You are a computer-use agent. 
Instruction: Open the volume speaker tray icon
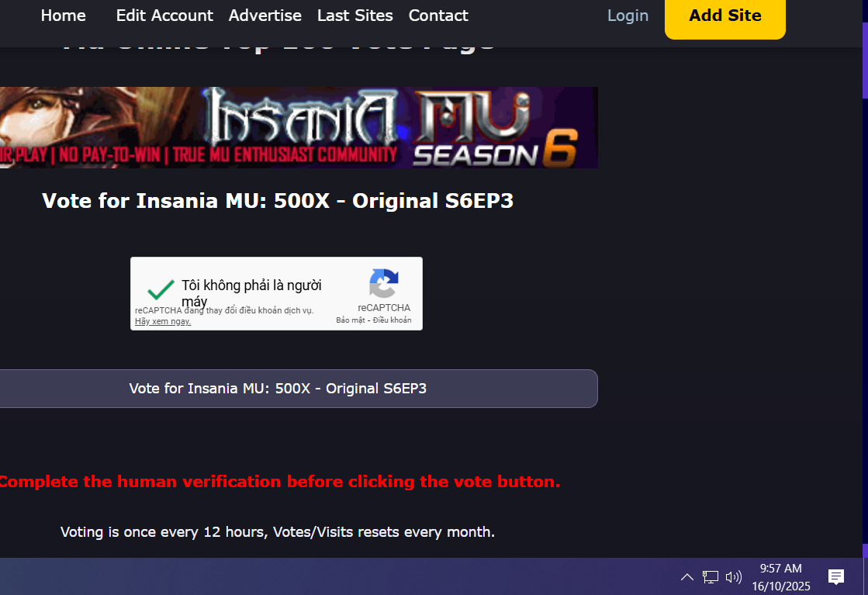pyautogui.click(x=734, y=577)
